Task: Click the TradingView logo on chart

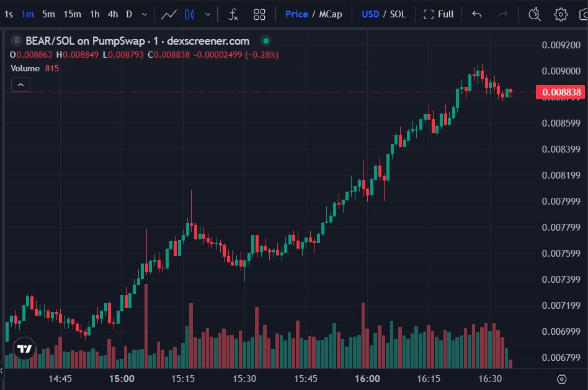Action: point(24,349)
